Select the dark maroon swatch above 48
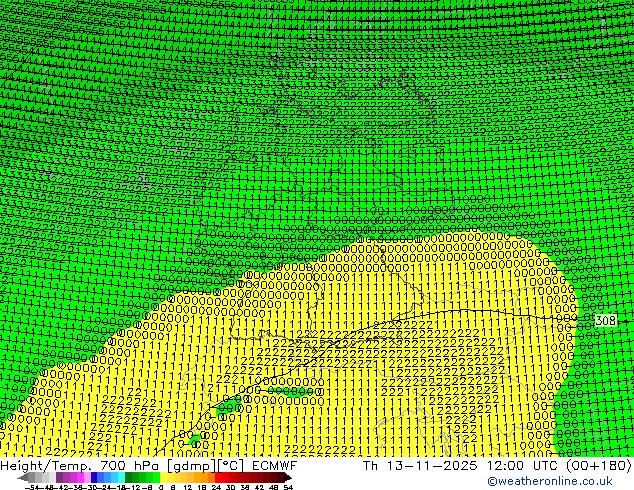This screenshot has height=490, width=634. (x=274, y=477)
